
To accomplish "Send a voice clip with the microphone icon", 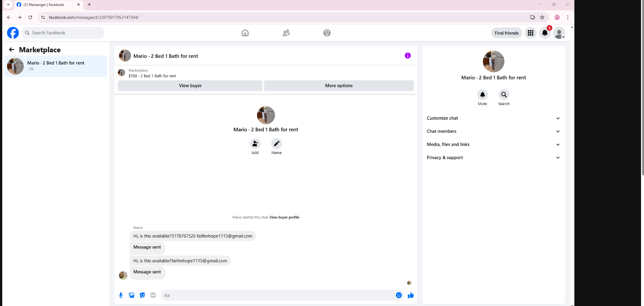I will [x=121, y=295].
